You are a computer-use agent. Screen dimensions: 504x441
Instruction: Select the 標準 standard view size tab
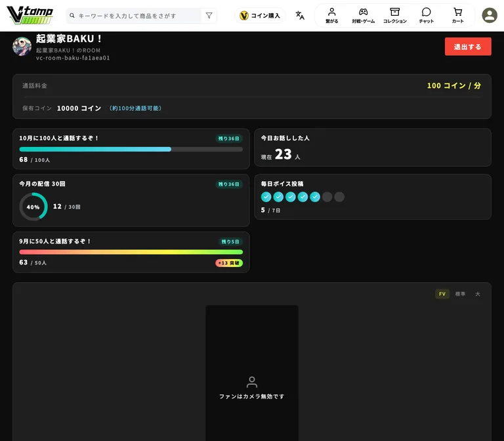coord(460,294)
